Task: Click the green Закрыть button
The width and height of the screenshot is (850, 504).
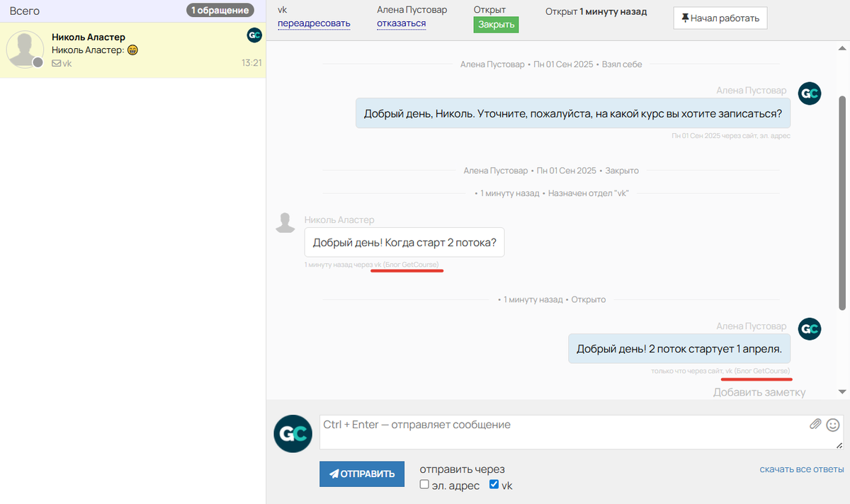Action: (x=496, y=25)
